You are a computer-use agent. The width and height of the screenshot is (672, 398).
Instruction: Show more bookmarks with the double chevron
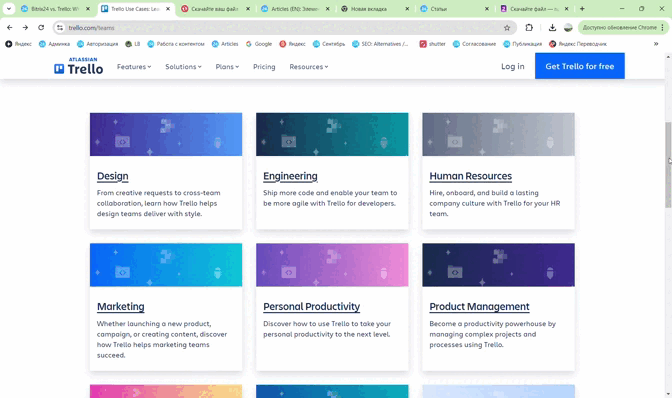click(656, 44)
